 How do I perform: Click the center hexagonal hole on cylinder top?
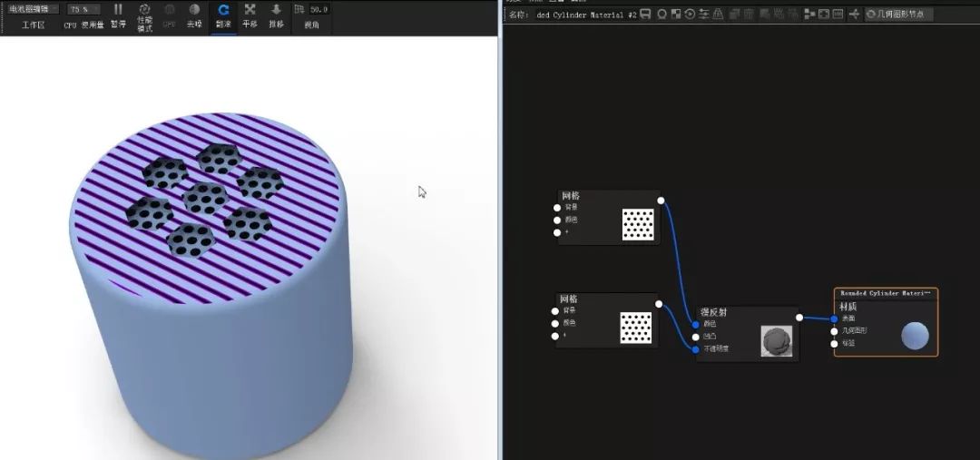tap(205, 199)
